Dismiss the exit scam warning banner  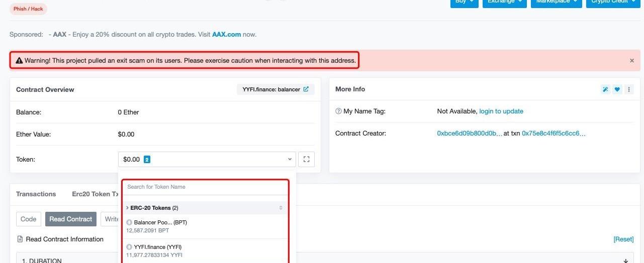[x=632, y=61]
